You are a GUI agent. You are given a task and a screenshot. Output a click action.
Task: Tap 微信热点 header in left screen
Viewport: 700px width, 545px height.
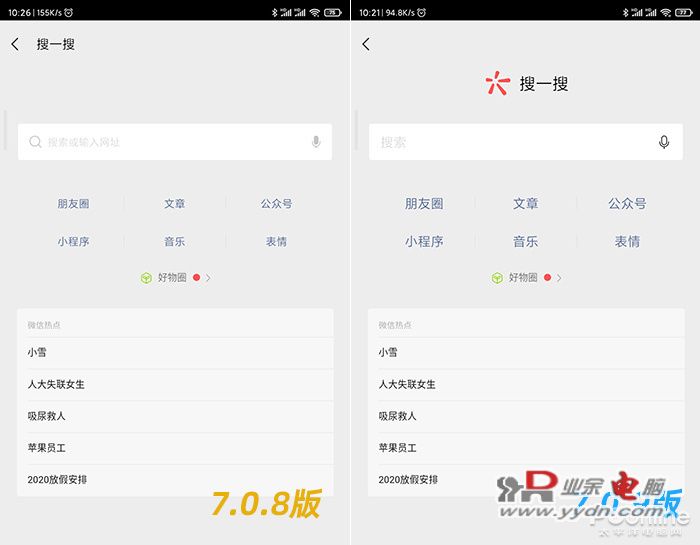click(44, 325)
